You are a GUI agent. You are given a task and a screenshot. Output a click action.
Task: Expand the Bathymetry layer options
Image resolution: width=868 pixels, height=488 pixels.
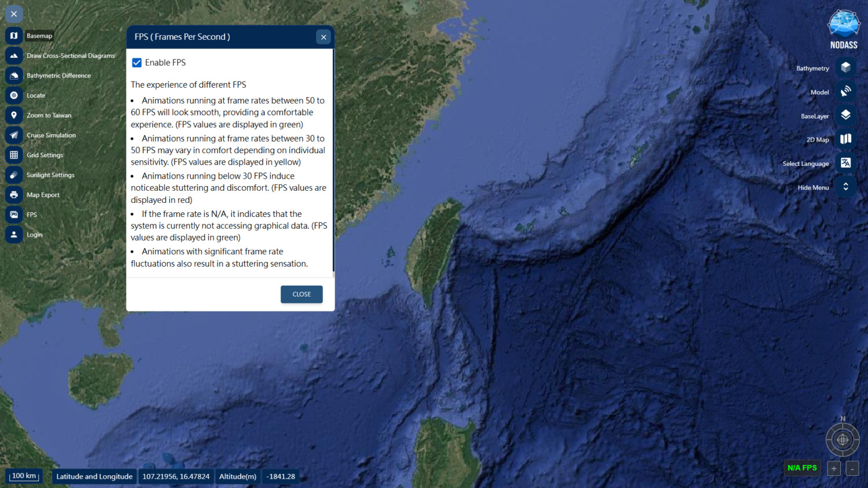845,68
